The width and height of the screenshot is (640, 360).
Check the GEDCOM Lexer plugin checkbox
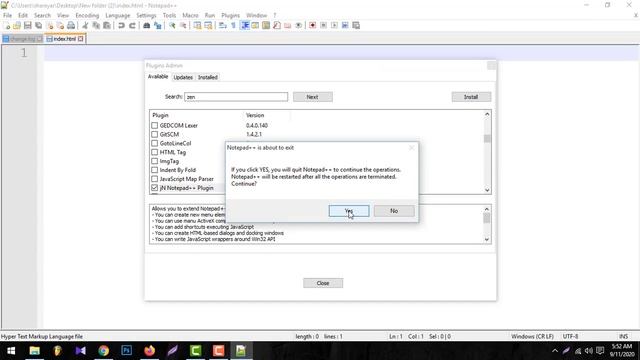pos(154,125)
